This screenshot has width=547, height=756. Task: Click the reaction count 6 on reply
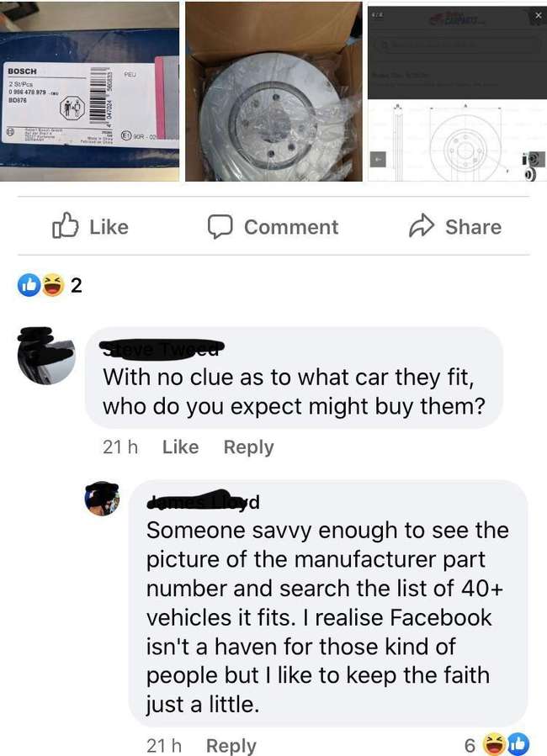click(x=470, y=745)
